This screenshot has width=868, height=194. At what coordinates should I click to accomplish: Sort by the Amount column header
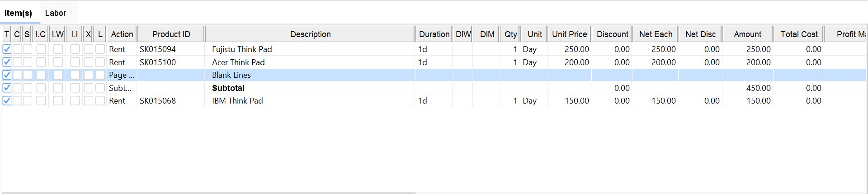coord(747,34)
